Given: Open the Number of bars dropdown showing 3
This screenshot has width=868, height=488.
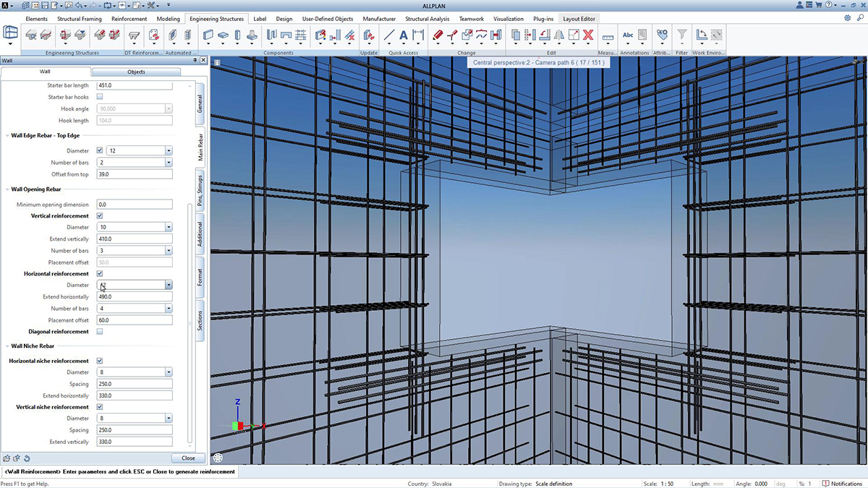Looking at the screenshot, I should pyautogui.click(x=169, y=250).
